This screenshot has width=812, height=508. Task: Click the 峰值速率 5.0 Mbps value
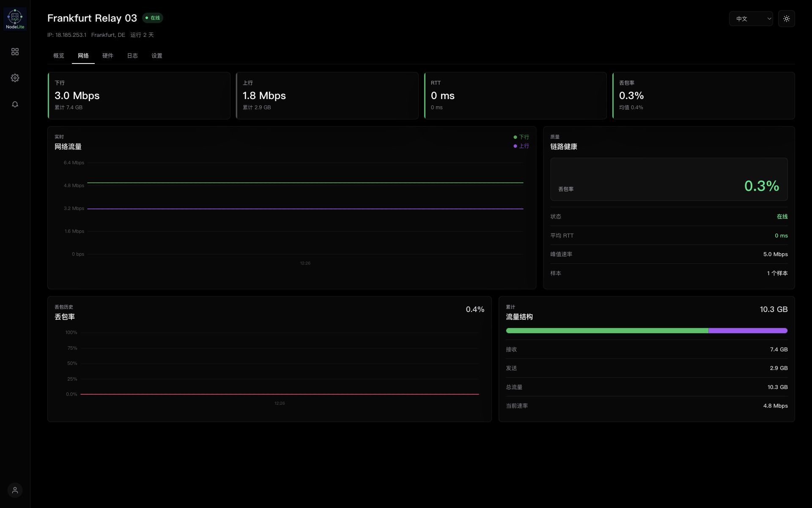coord(775,254)
